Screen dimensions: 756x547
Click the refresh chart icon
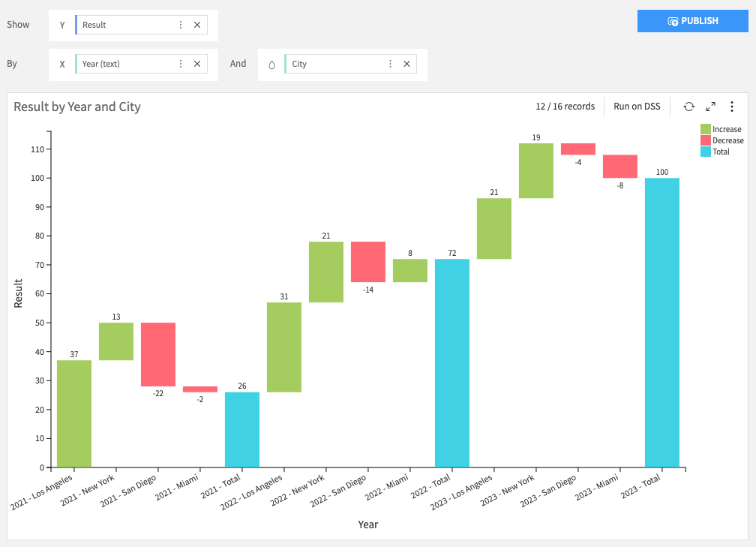688,107
